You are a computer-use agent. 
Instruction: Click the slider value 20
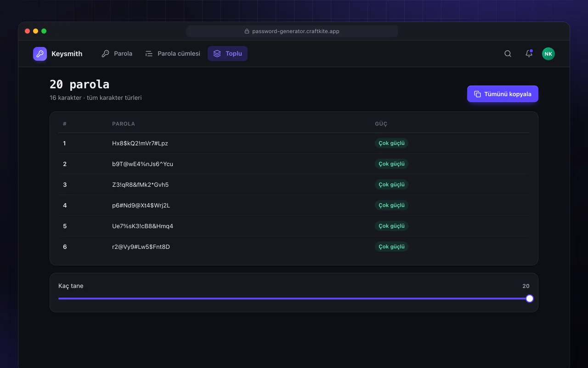[526, 286]
